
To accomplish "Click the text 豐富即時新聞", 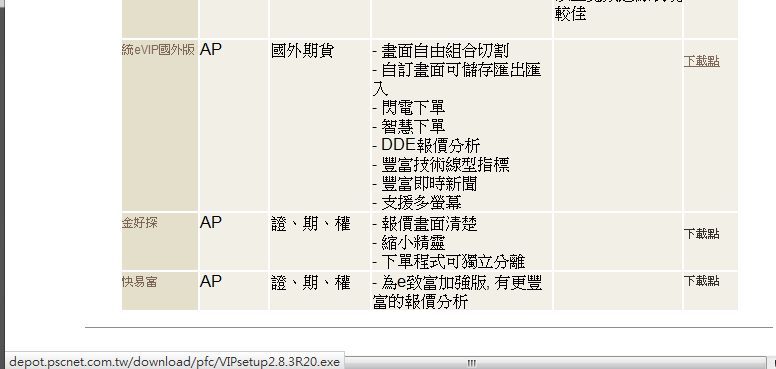I will pos(429,184).
